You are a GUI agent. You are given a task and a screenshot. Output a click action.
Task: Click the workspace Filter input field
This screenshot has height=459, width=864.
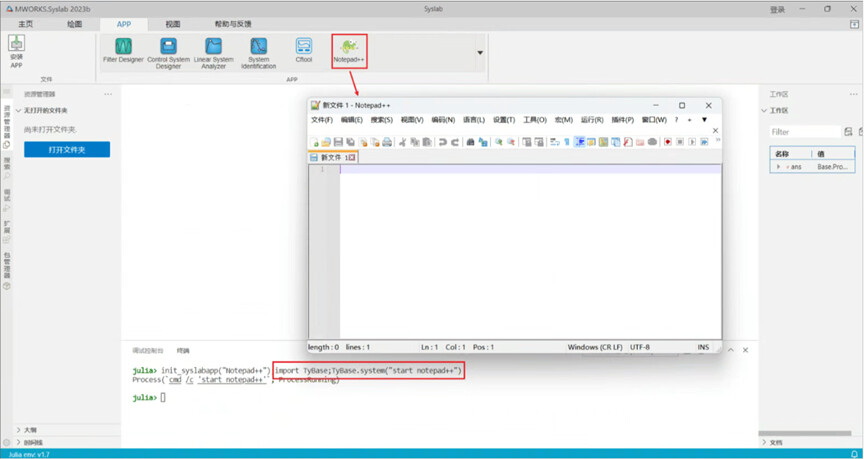click(x=804, y=132)
